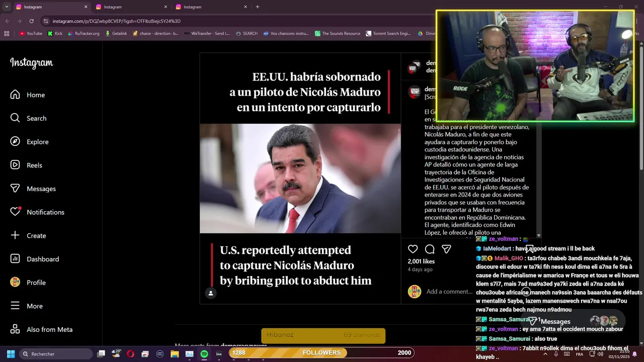Like the post with heart icon
644x362 pixels.
(x=413, y=249)
